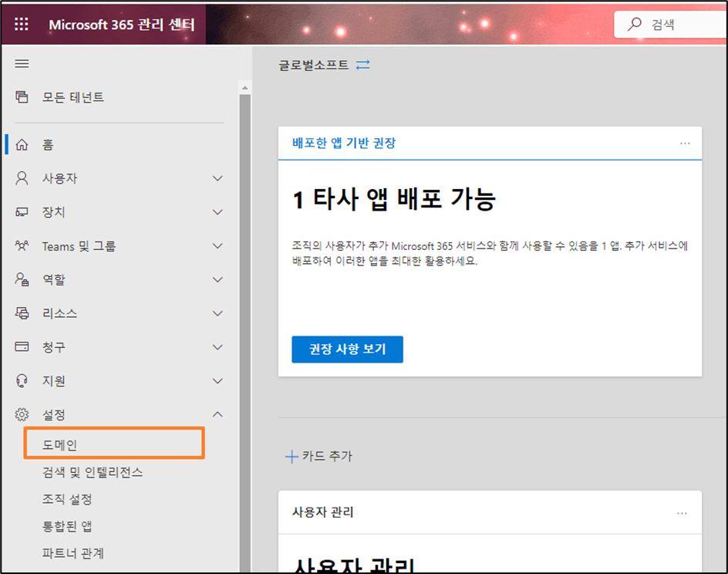The height and width of the screenshot is (574, 728).
Task: Click the 사용자 관리 card header text
Action: pyautogui.click(x=322, y=512)
